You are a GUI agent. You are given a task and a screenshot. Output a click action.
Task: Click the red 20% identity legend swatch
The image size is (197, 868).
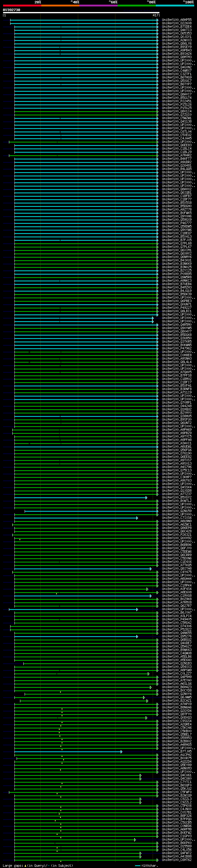point(22,6)
